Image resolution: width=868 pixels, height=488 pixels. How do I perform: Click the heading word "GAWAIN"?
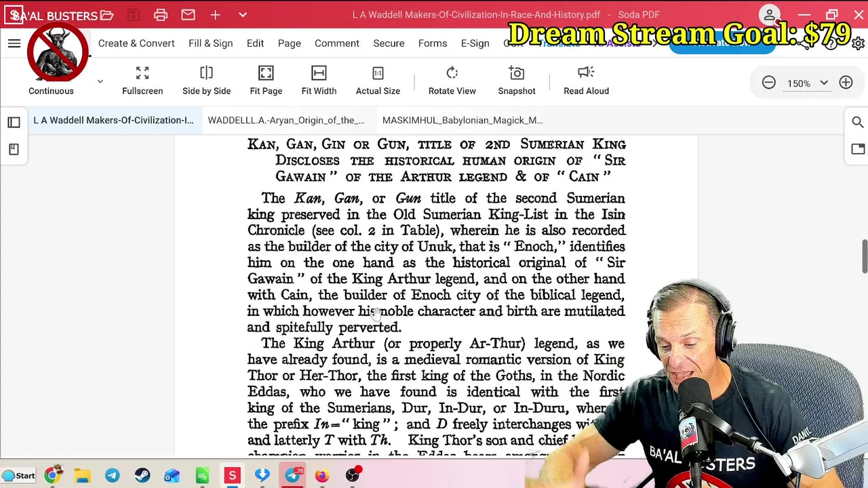coord(302,177)
